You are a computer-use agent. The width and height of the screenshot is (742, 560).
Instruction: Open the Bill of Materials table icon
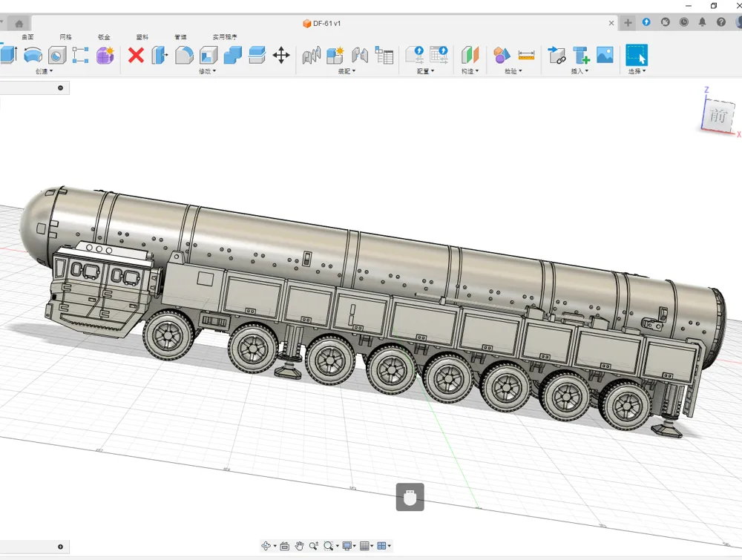point(384,56)
